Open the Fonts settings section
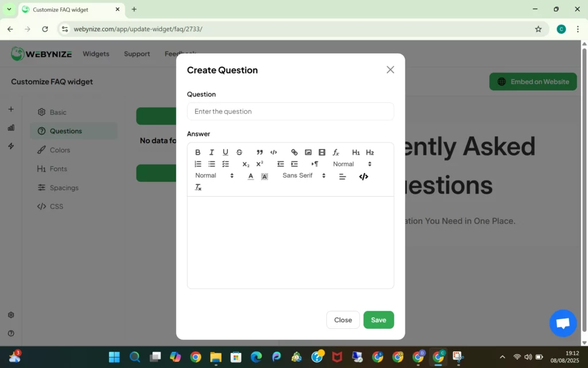Viewport: 588px width, 368px height. point(73,168)
